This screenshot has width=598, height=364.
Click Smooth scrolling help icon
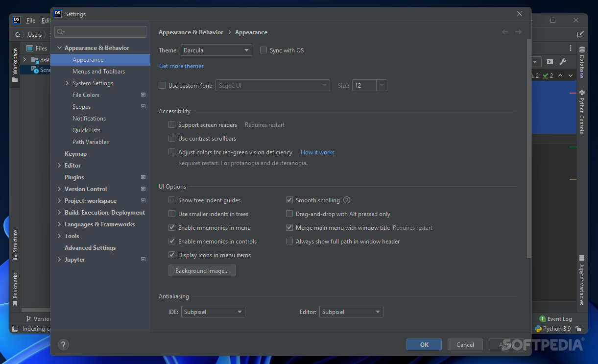coord(347,200)
